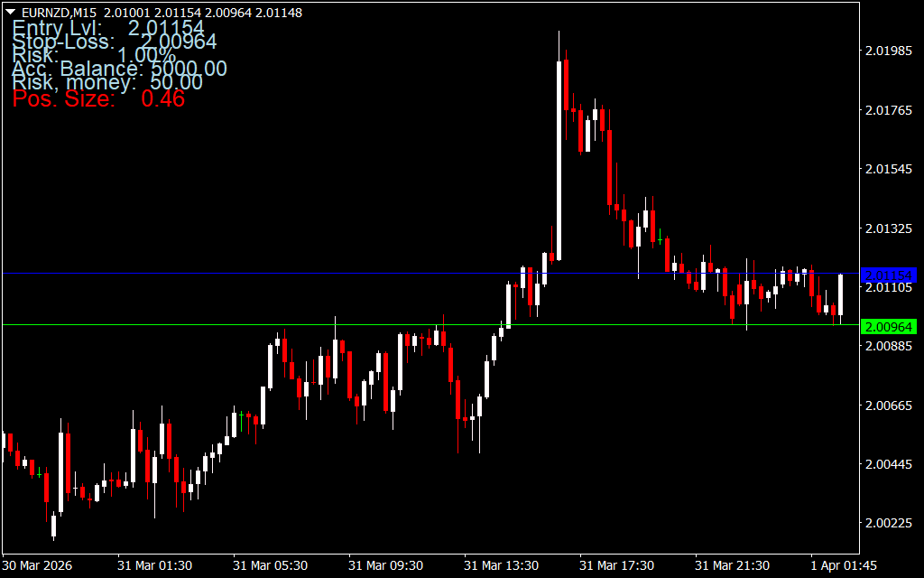Click the blue 2.01154 price tag
Viewport: 924px width, 578px height.
[889, 275]
